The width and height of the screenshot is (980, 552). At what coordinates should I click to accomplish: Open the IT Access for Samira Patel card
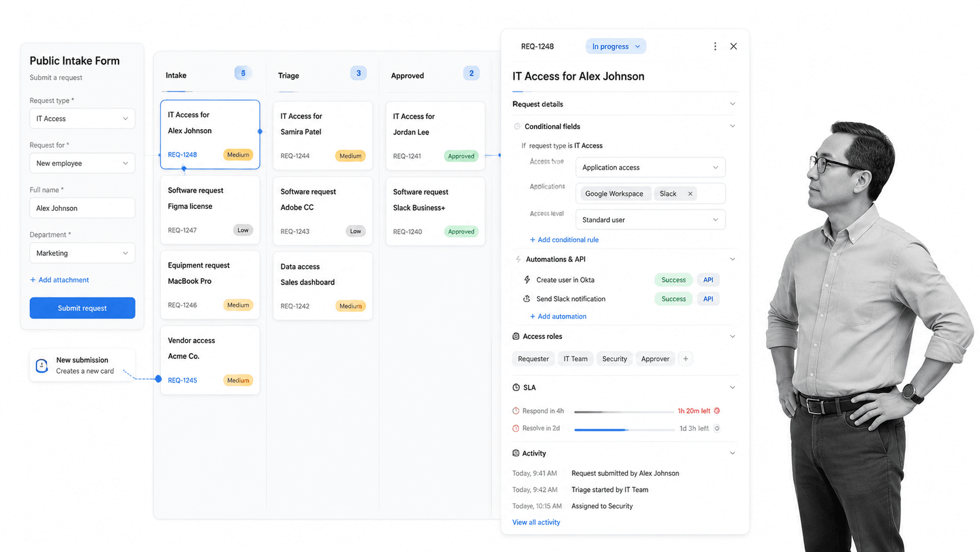322,136
